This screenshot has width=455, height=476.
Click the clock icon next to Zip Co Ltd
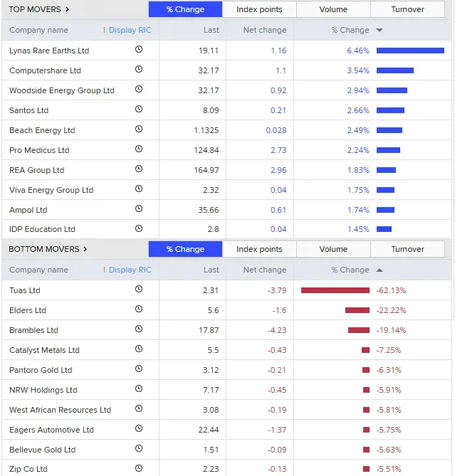[139, 468]
